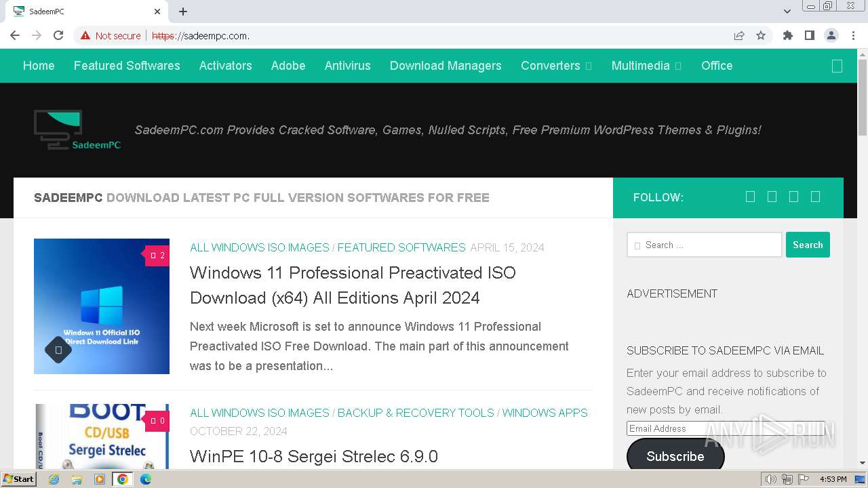Toggle the browser side panel
This screenshot has width=868, height=488.
click(809, 35)
